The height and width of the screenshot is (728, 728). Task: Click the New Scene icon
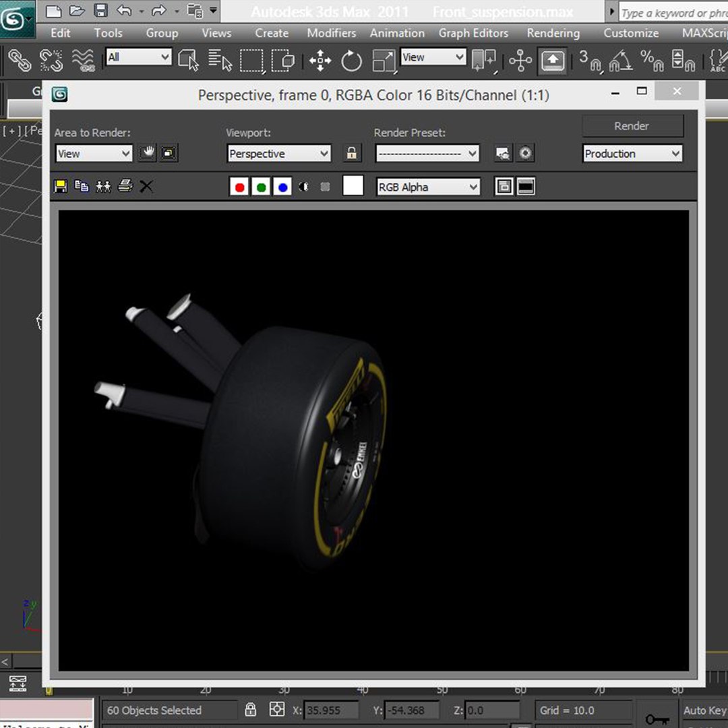pos(54,11)
